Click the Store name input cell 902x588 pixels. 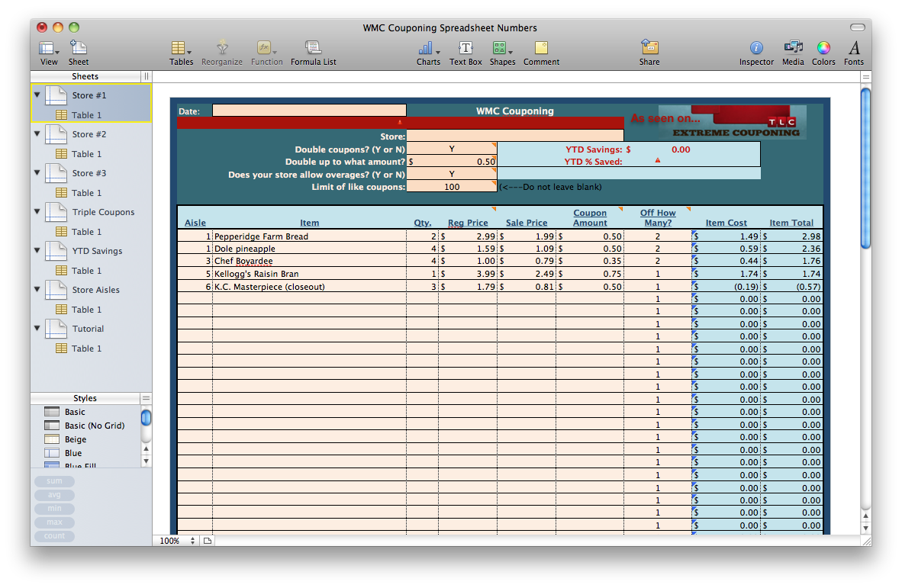click(515, 137)
